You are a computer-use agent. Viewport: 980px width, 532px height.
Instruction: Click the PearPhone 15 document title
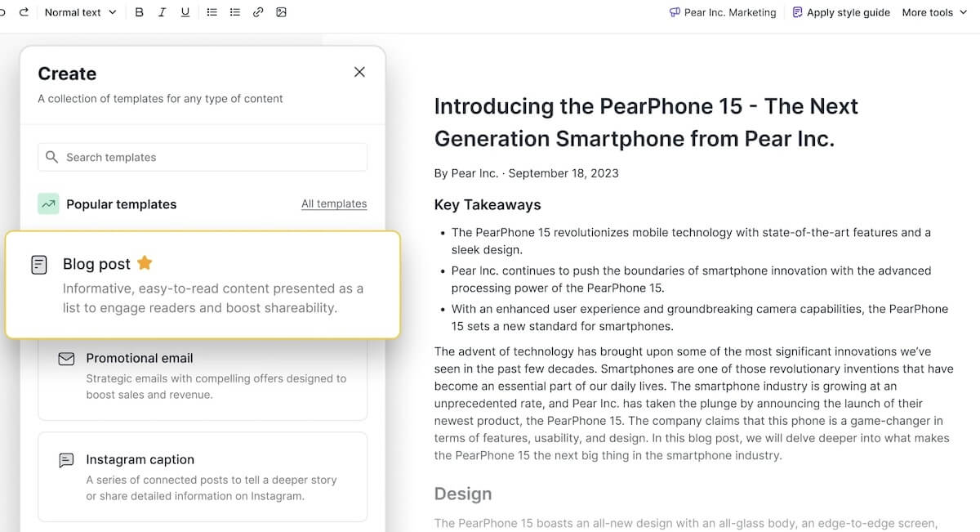(646, 123)
